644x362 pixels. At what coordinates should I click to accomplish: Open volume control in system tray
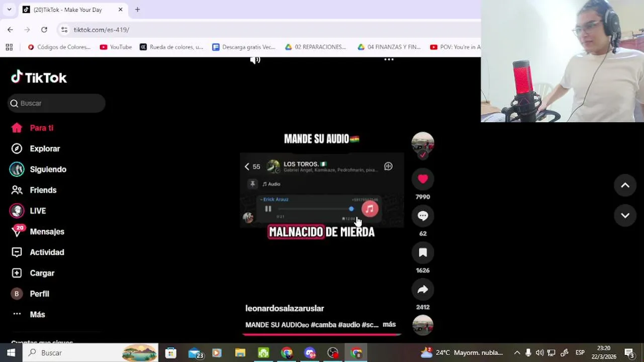539,352
